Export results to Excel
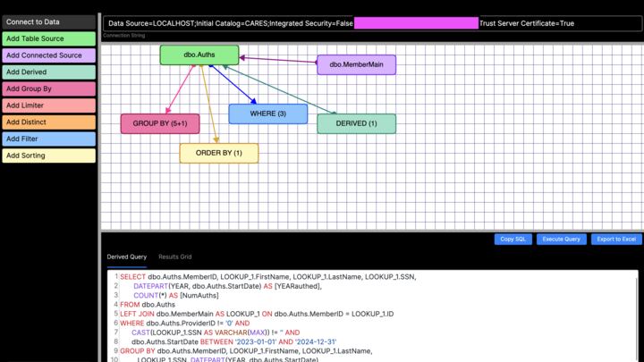 pos(616,239)
